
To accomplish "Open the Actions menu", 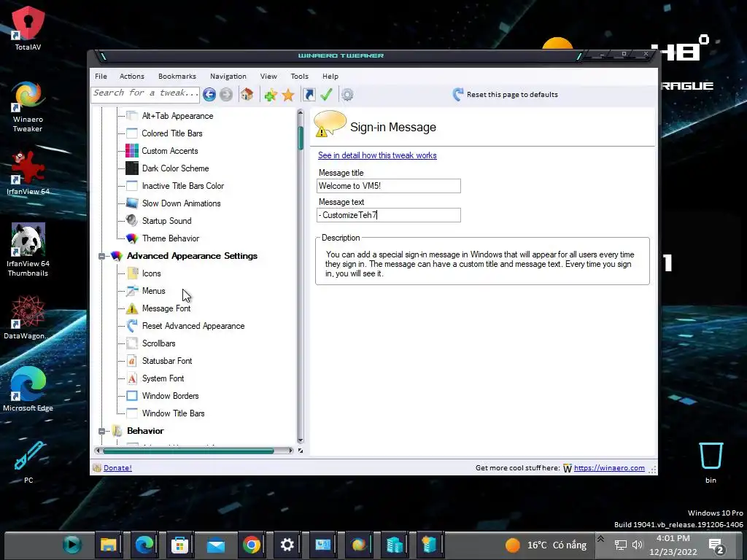I will tap(131, 76).
